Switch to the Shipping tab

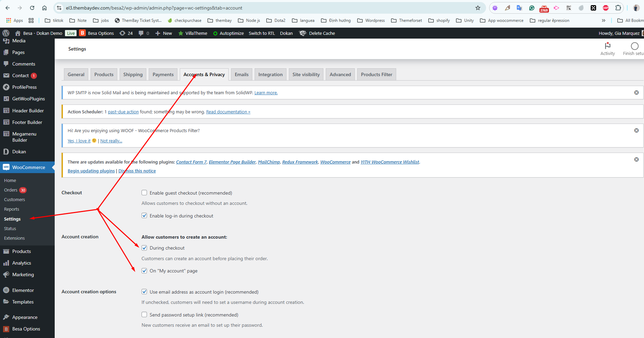pyautogui.click(x=133, y=74)
